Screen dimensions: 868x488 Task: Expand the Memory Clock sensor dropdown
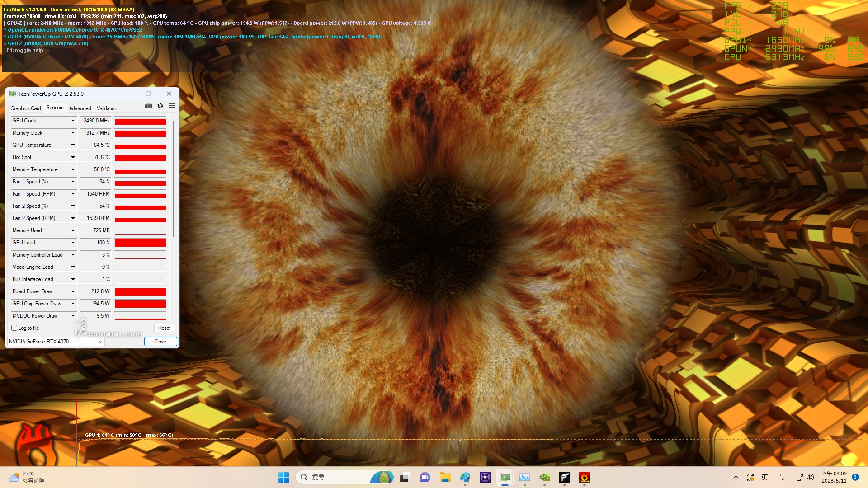click(73, 133)
